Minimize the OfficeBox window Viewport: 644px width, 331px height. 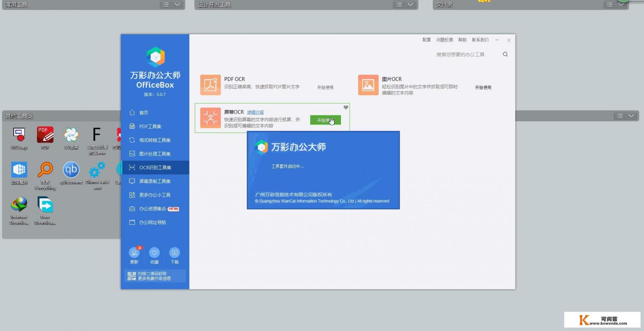click(497, 40)
